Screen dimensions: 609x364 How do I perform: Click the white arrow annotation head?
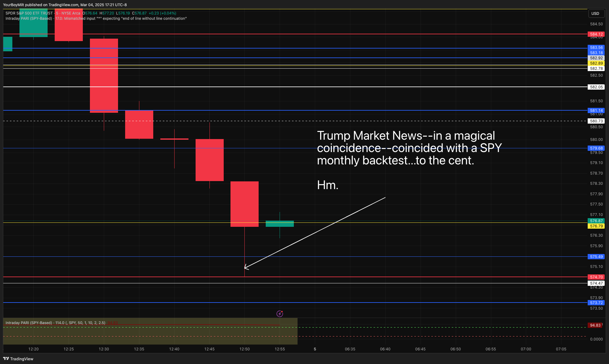point(245,267)
